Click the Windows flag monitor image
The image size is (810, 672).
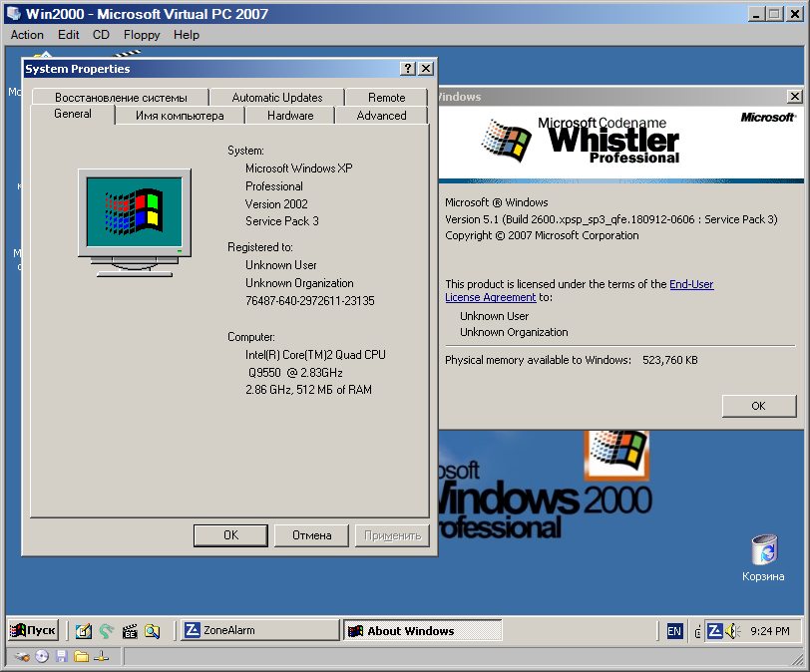(x=135, y=222)
